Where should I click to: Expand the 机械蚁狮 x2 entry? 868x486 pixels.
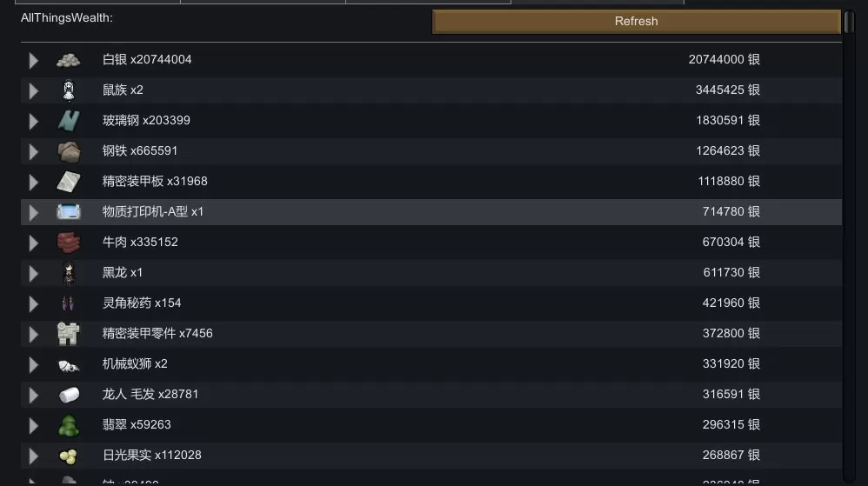[x=34, y=364]
